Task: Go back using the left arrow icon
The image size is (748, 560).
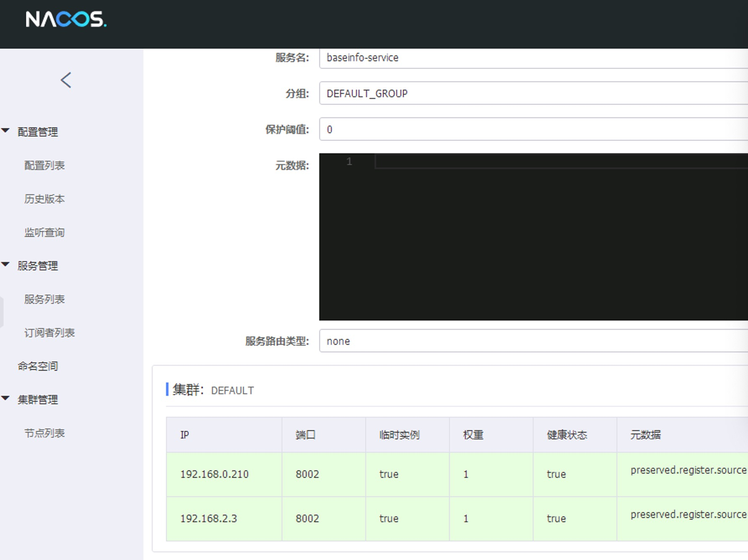Action: click(66, 80)
